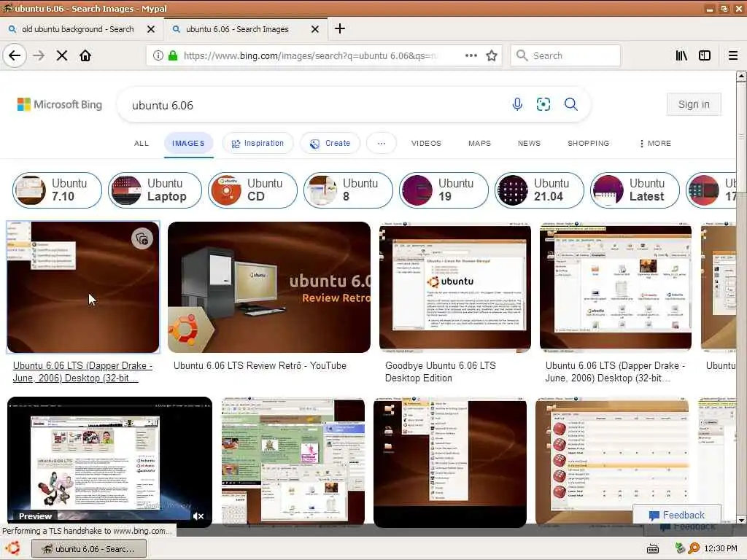The image size is (747, 560).
Task: Select the 'Ubuntu Latest' suggestion chip
Action: click(x=635, y=190)
